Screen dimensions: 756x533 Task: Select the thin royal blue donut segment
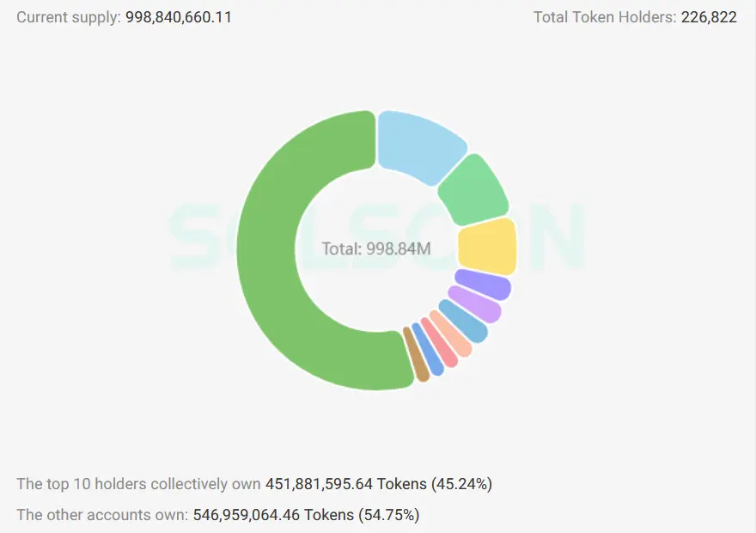(428, 350)
